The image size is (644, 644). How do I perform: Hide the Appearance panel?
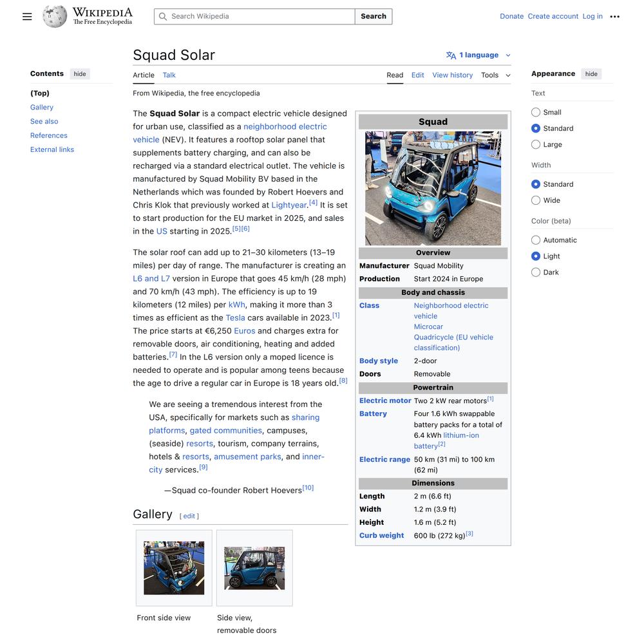(591, 74)
